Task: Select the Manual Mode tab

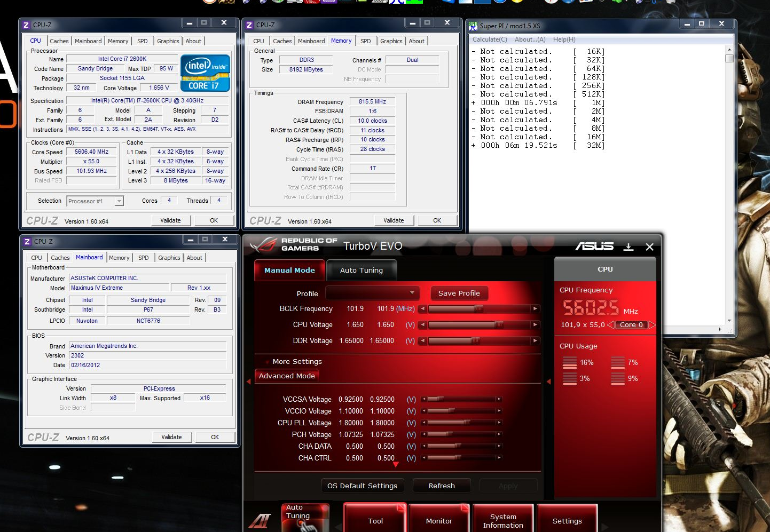Action: (289, 270)
